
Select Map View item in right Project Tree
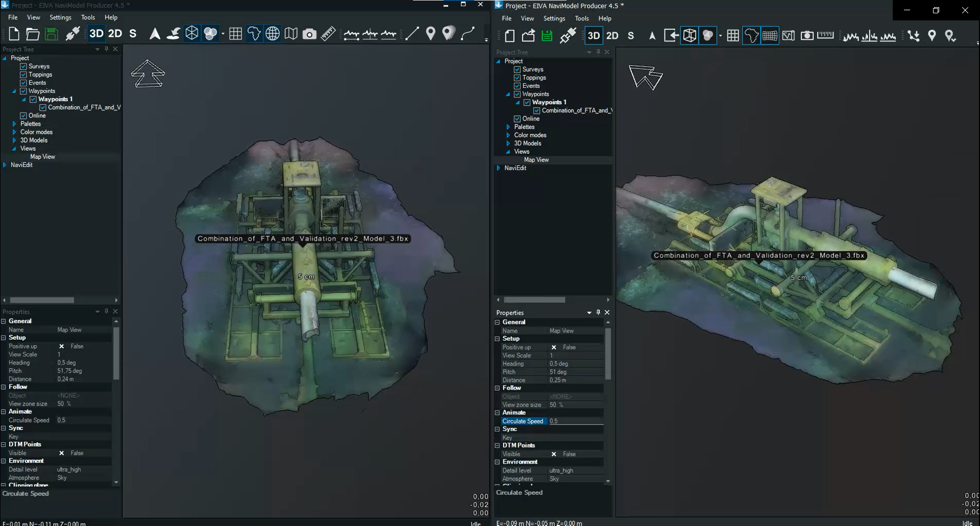(536, 160)
